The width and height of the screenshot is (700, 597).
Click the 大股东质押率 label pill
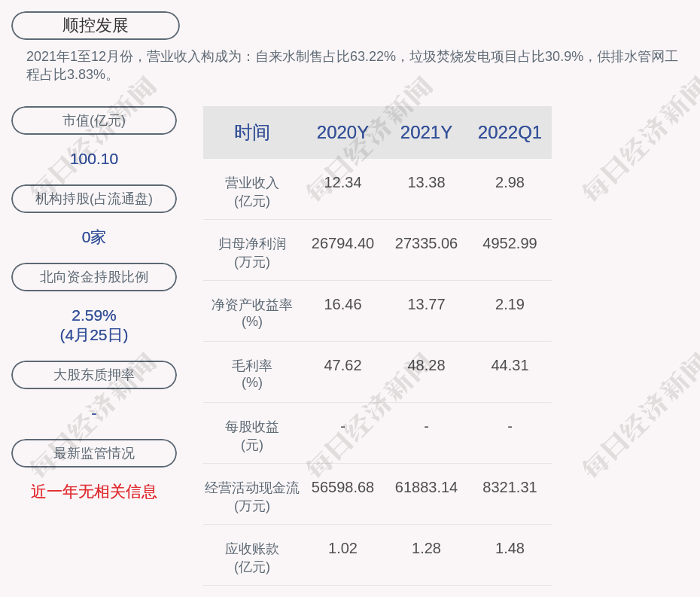click(94, 375)
